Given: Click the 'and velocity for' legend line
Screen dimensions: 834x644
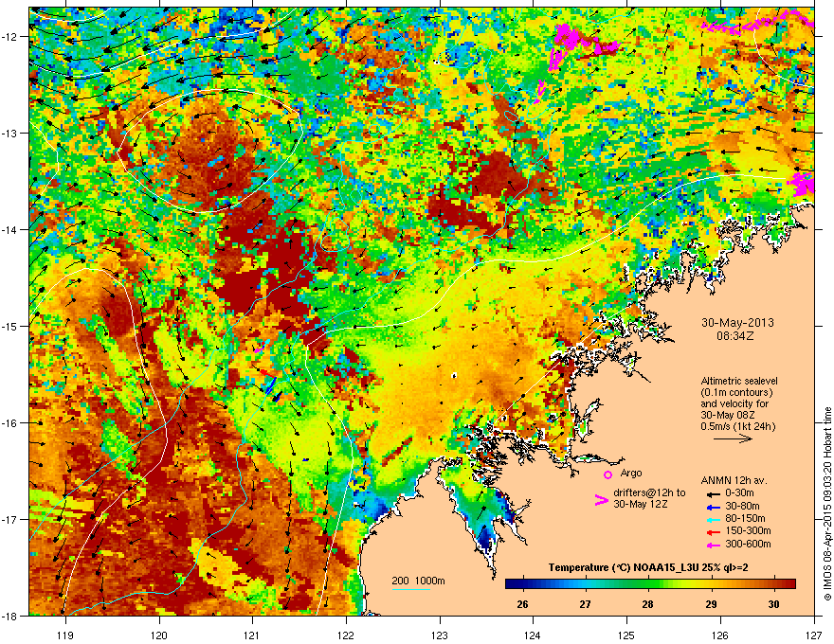Looking at the screenshot, I should (x=734, y=403).
